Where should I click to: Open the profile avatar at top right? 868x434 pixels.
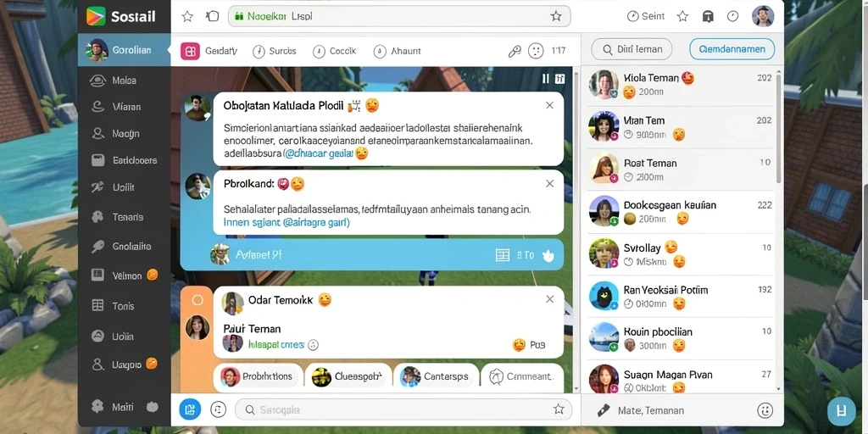point(763,17)
